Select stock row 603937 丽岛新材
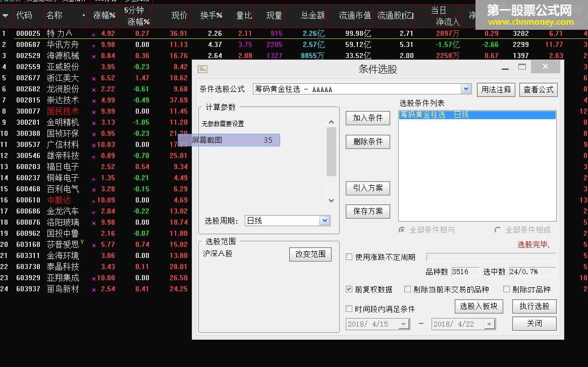The image size is (588, 367). (95, 289)
